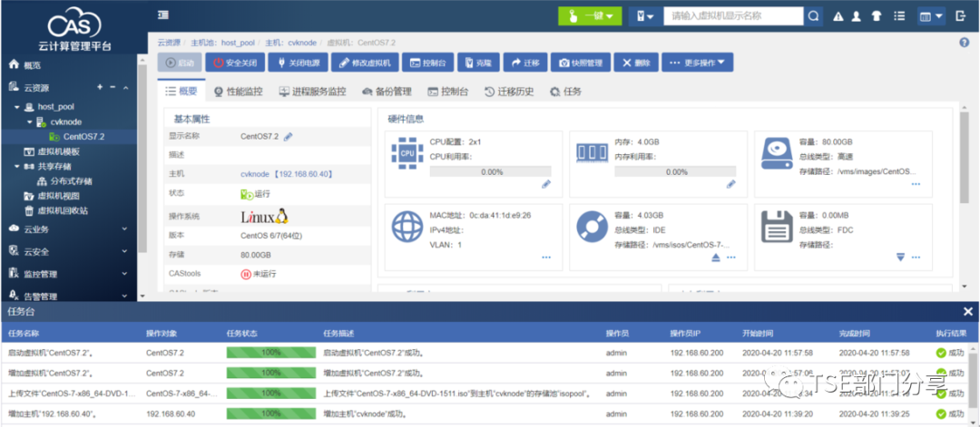The image size is (980, 427).
Task: Open the task list icon in top bar
Action: coord(899,16)
